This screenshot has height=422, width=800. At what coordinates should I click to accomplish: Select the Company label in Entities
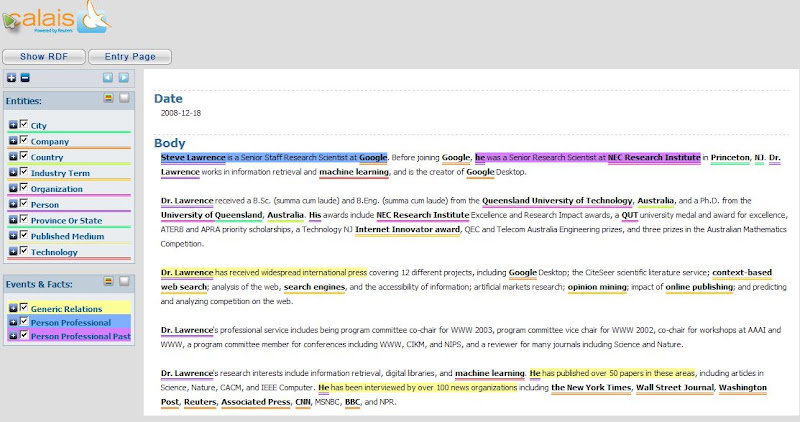point(49,141)
